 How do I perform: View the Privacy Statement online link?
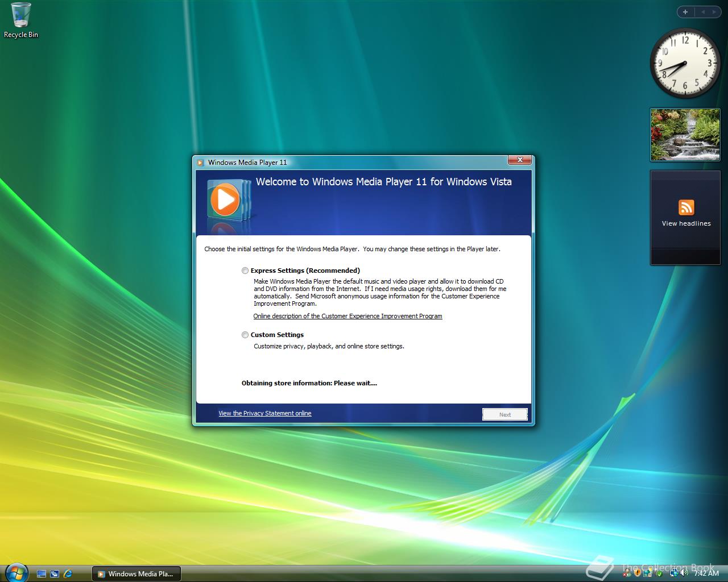pos(265,413)
